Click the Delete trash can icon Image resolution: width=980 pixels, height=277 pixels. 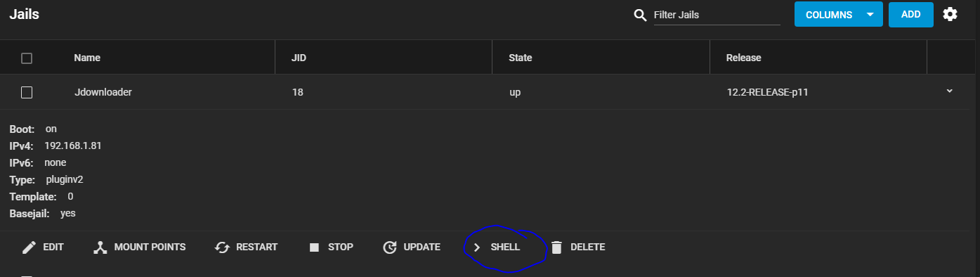coord(556,247)
